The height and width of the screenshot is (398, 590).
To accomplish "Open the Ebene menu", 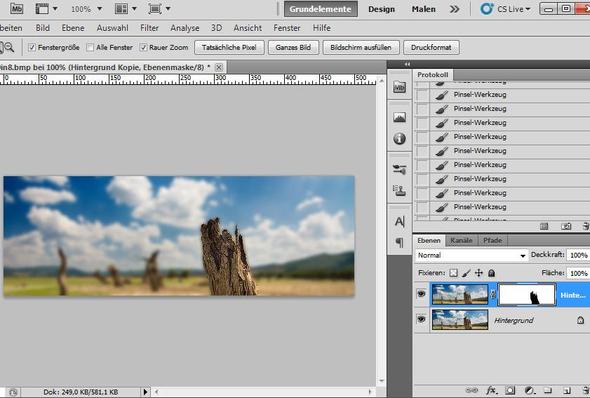I will point(73,28).
